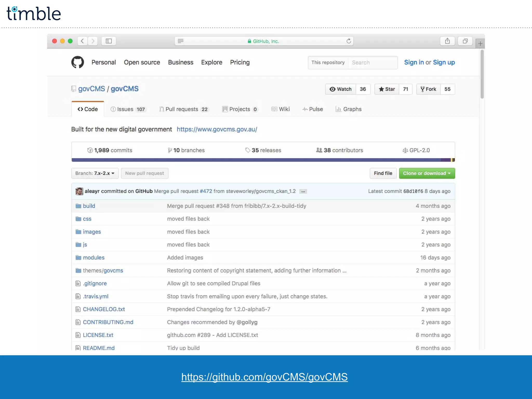The image size is (532, 399).
Task: Click the GitHub octocat logo
Action: click(x=77, y=62)
